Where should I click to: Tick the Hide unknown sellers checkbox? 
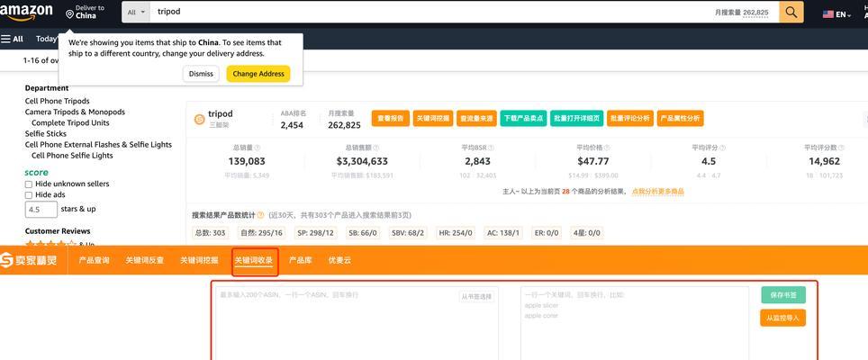point(29,184)
